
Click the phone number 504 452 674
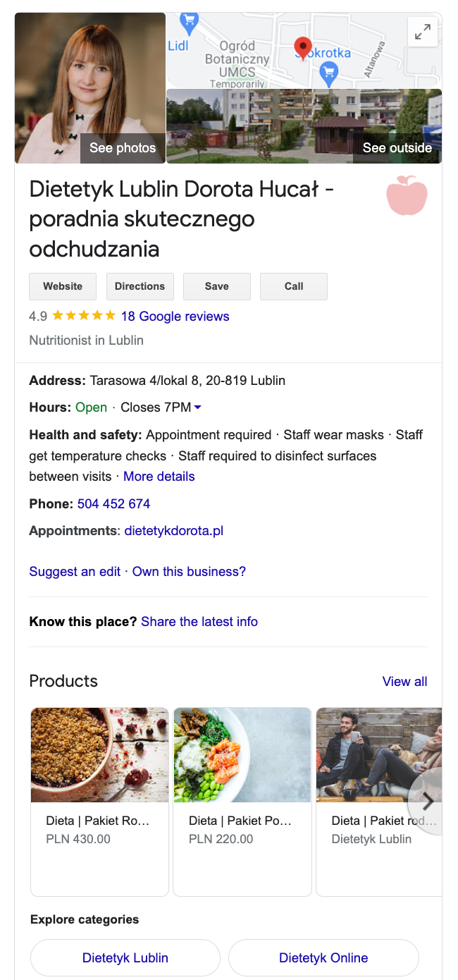113,504
